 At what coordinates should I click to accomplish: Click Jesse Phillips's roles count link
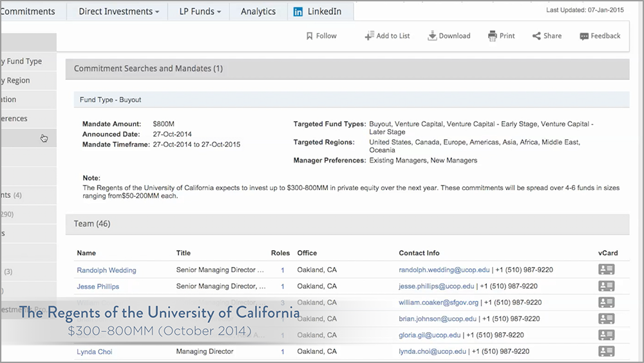point(283,286)
